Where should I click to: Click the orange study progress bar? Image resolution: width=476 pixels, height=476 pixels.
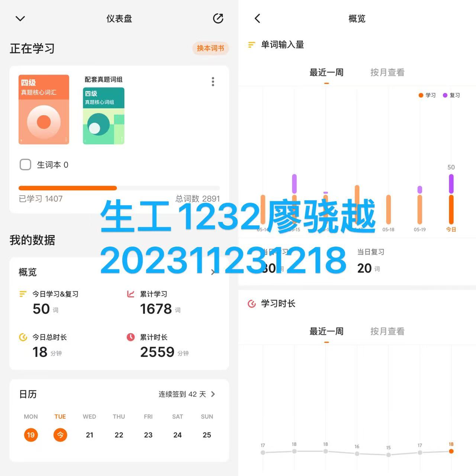(x=68, y=188)
